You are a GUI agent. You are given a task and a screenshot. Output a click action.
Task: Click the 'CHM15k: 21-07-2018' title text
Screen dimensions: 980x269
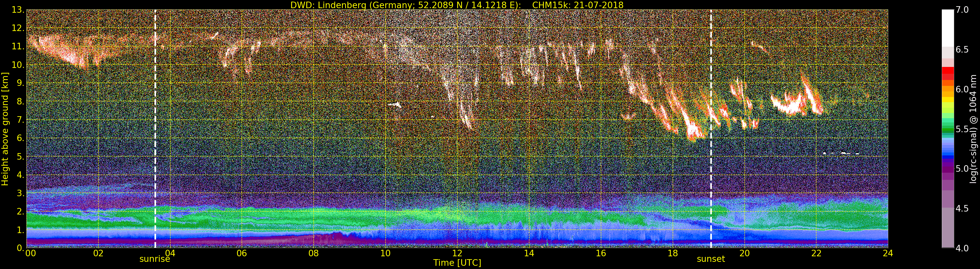click(578, 5)
